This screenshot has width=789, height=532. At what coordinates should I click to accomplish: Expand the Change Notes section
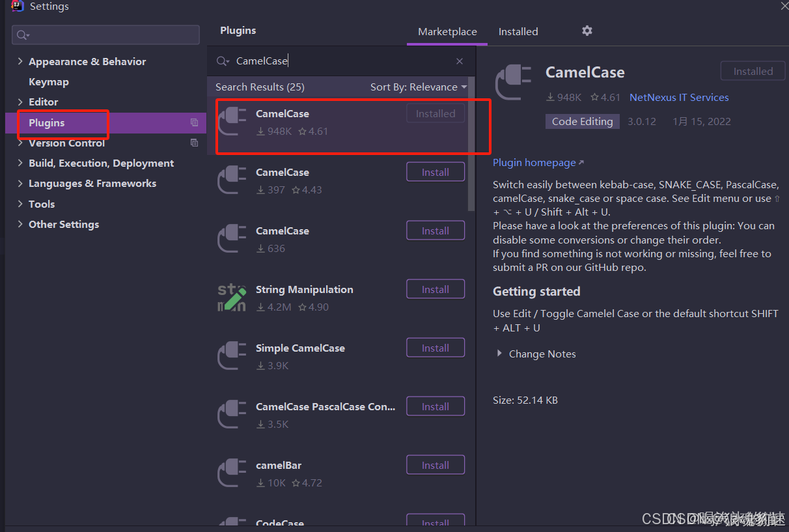point(499,354)
